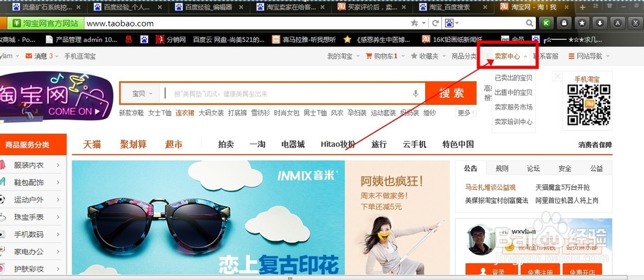Click the star toolbar button in browser toolbar
This screenshot has height=280, width=644.
point(582,23)
